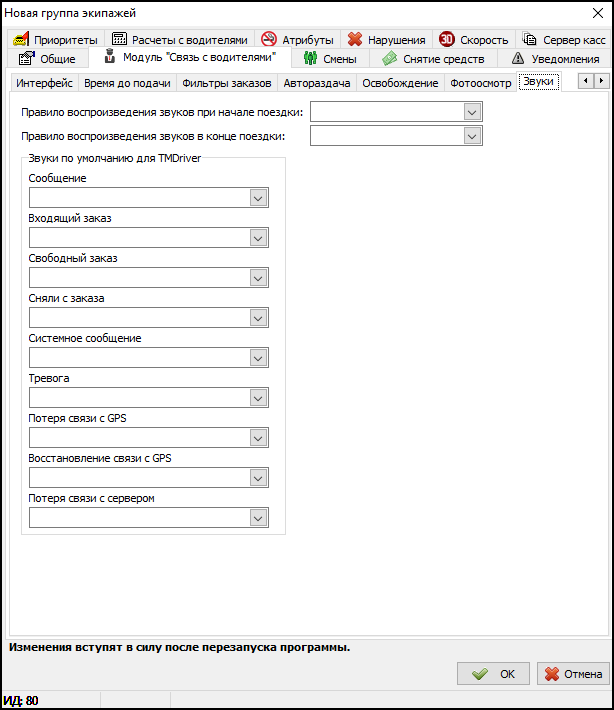
Task: Confirm settings with the OK button
Action: 493,674
